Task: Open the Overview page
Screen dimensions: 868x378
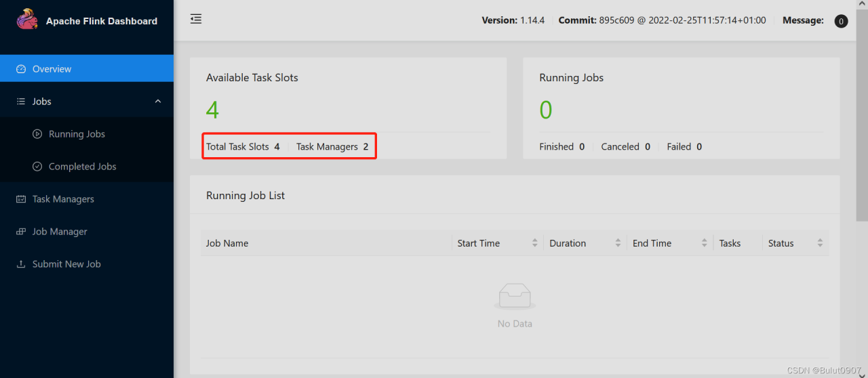Action: [x=87, y=68]
